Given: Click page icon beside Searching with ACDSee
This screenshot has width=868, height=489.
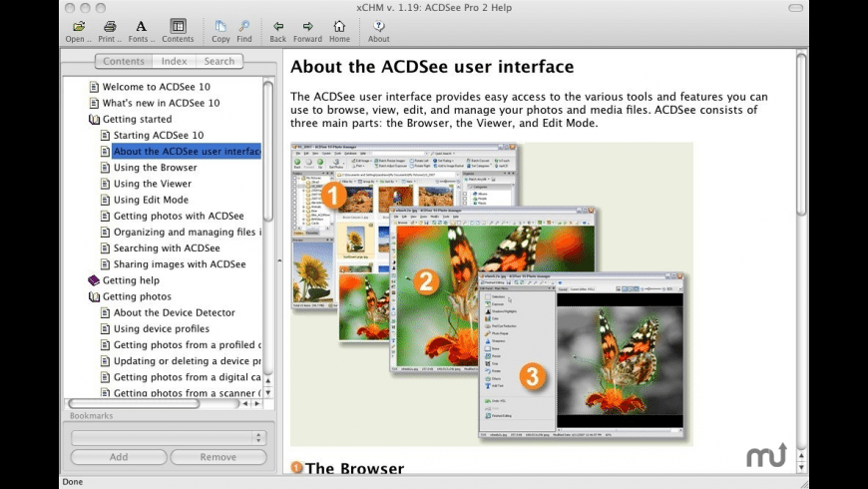Looking at the screenshot, I should coord(105,247).
